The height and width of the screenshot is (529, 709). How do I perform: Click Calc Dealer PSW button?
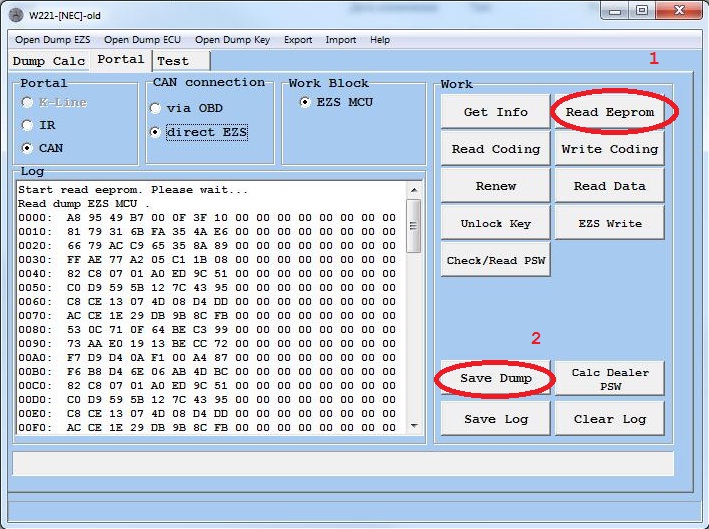tap(610, 379)
